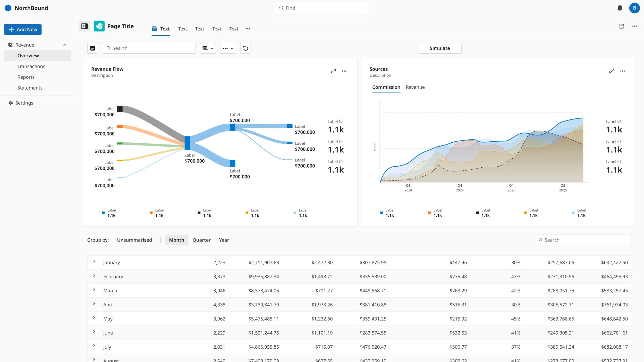Expand the January row

pyautogui.click(x=94, y=261)
